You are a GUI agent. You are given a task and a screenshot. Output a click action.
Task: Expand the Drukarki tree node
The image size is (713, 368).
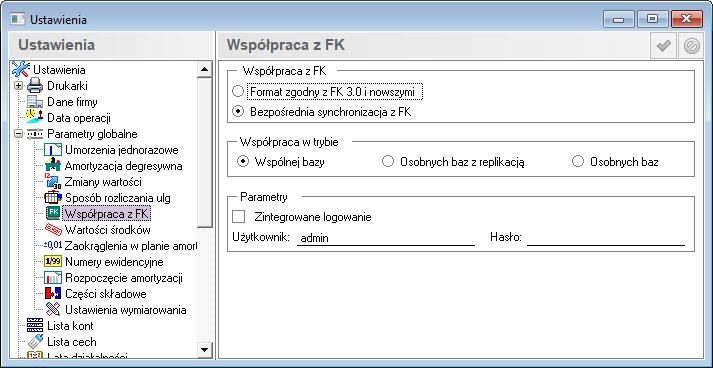pos(18,86)
